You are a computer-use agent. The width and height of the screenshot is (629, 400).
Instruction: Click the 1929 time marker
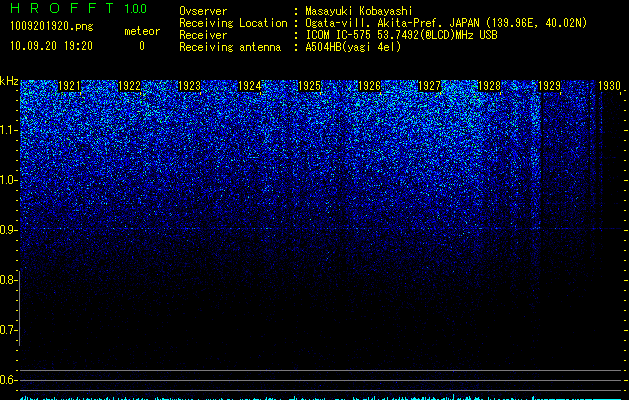550,86
